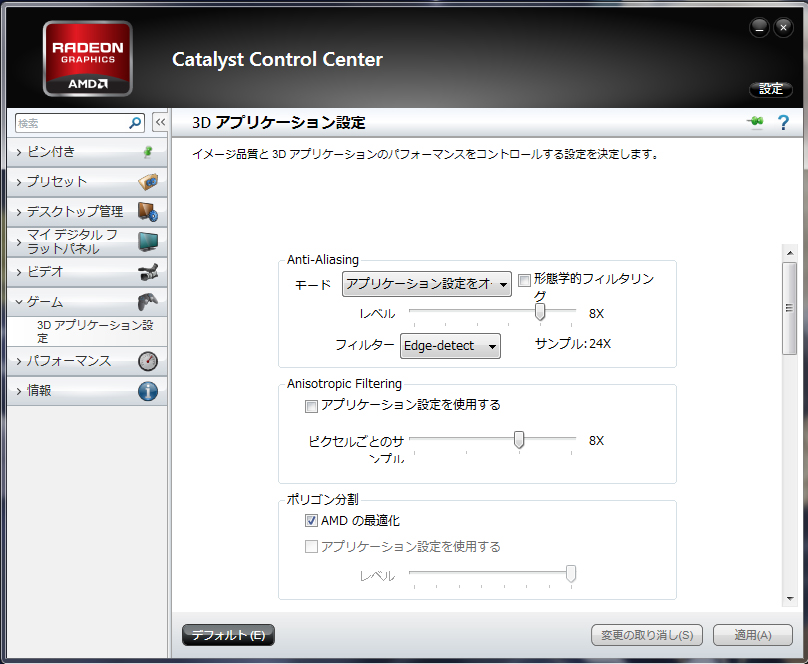Screen dimensions: 808x664
Task: Click the desktop management icon
Action: [148, 212]
